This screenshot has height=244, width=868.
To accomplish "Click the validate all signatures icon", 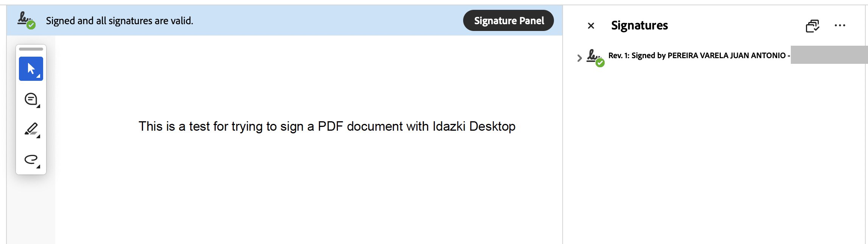I will pyautogui.click(x=812, y=26).
